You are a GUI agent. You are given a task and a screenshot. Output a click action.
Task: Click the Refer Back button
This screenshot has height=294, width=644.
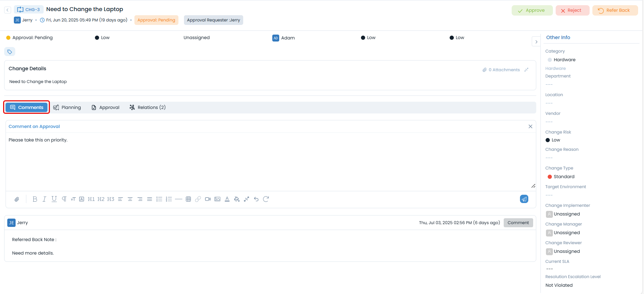[615, 10]
